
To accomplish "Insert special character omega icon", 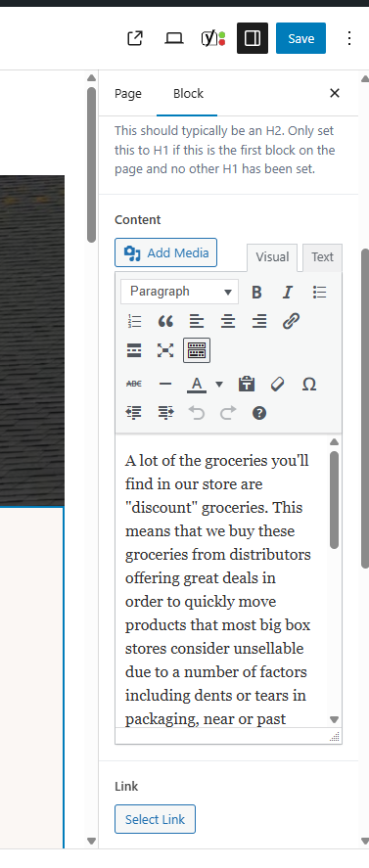I will [309, 384].
